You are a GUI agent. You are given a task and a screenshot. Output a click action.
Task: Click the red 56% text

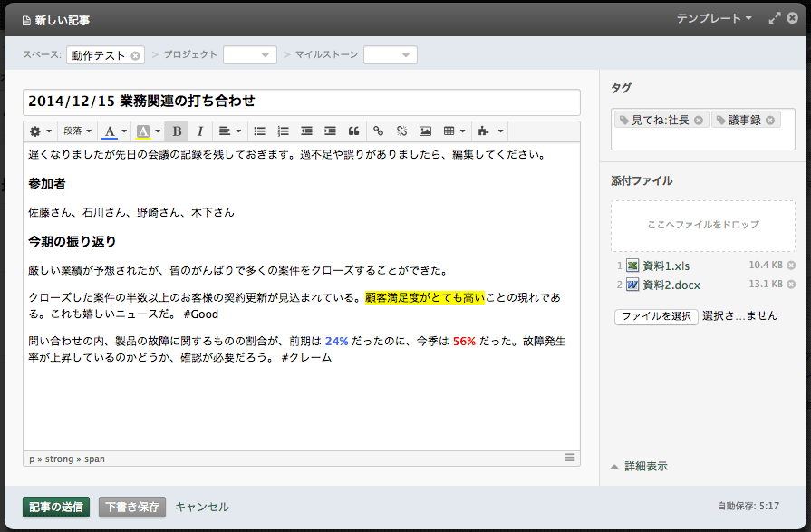click(x=465, y=342)
